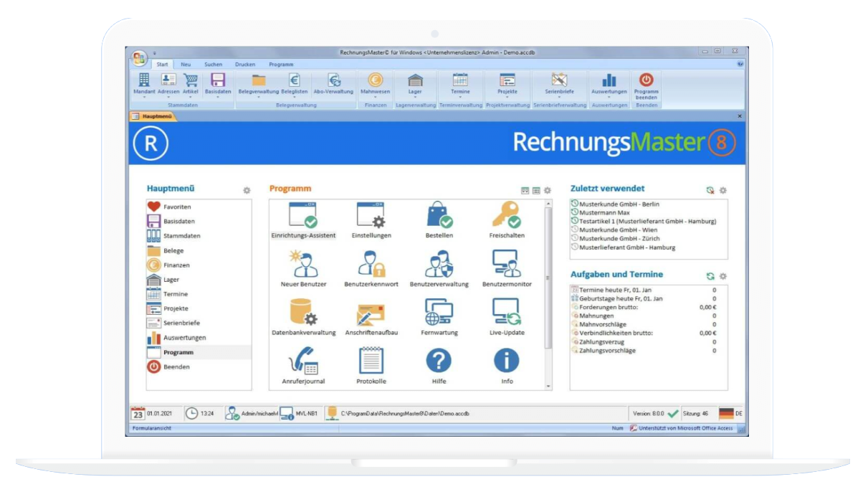868x492 pixels.
Task: Click the Programm panel vertical scrollbar
Action: (x=549, y=295)
